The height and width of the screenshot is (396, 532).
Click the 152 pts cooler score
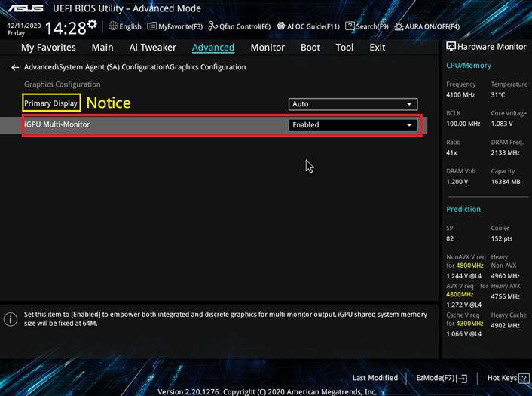tap(502, 239)
